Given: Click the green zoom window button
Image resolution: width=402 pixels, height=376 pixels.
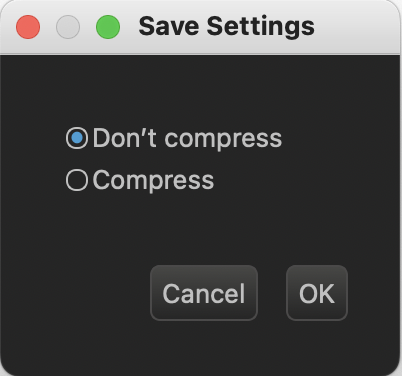Looking at the screenshot, I should coord(108,27).
